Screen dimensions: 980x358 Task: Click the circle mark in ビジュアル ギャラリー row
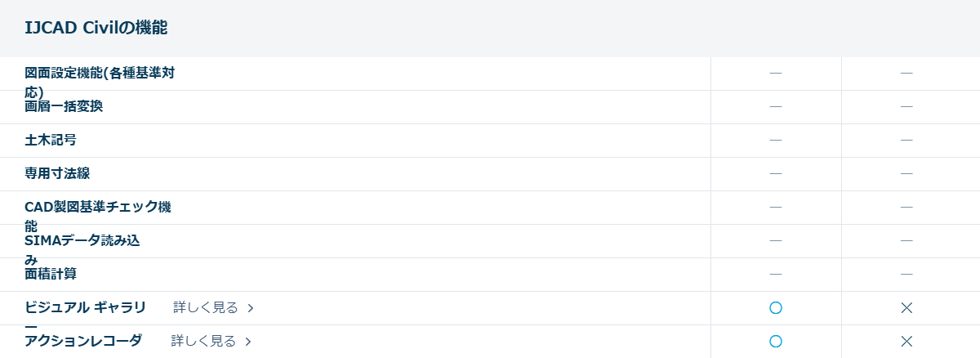[x=776, y=308]
